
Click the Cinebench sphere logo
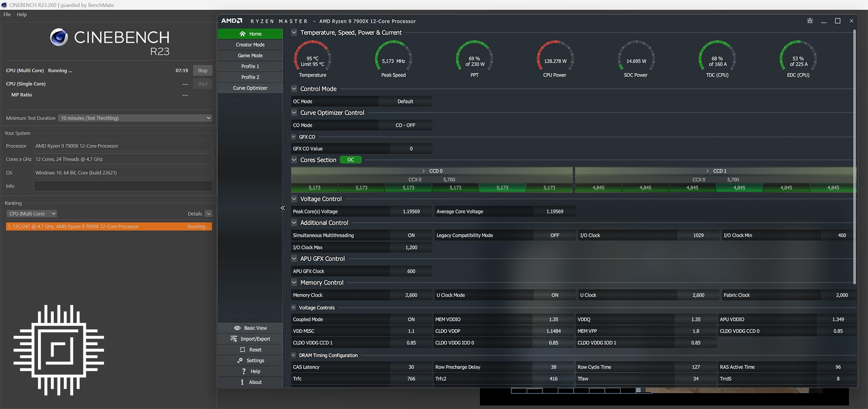coord(59,37)
